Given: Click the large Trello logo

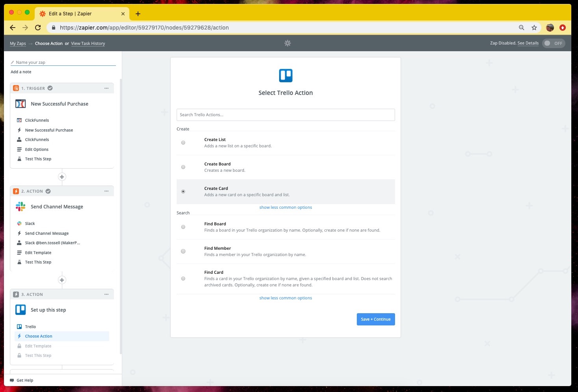Looking at the screenshot, I should pos(286,75).
